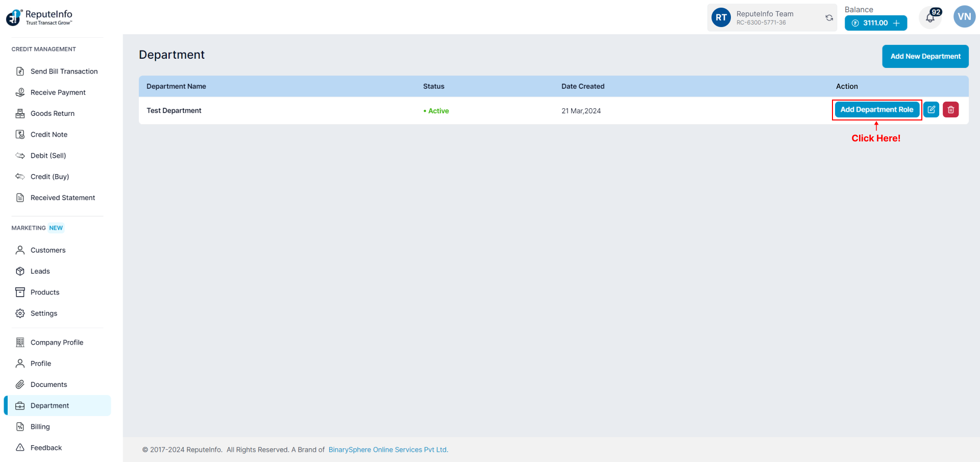Open Marketing Settings in sidebar
The image size is (980, 462).
pyautogui.click(x=43, y=313)
